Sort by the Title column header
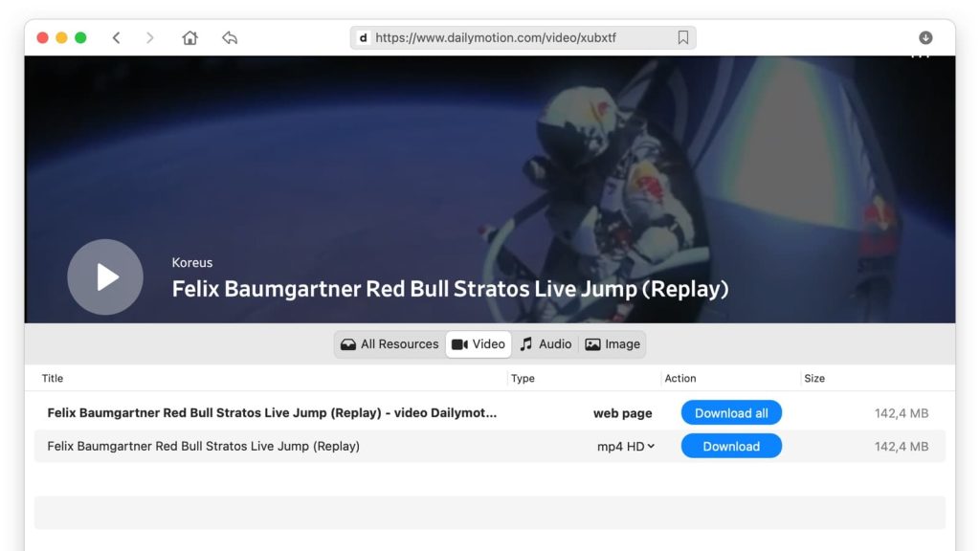The width and height of the screenshot is (980, 551). click(x=53, y=378)
